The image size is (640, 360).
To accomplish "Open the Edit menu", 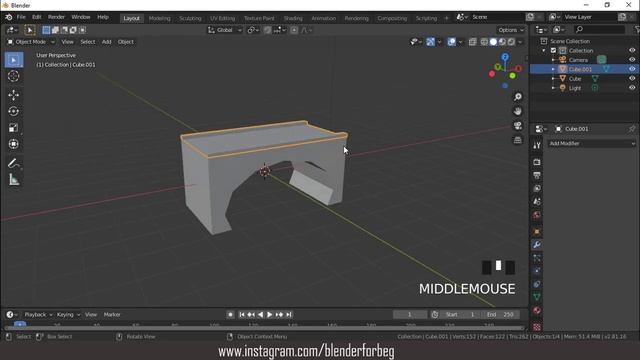I will coord(37,17).
